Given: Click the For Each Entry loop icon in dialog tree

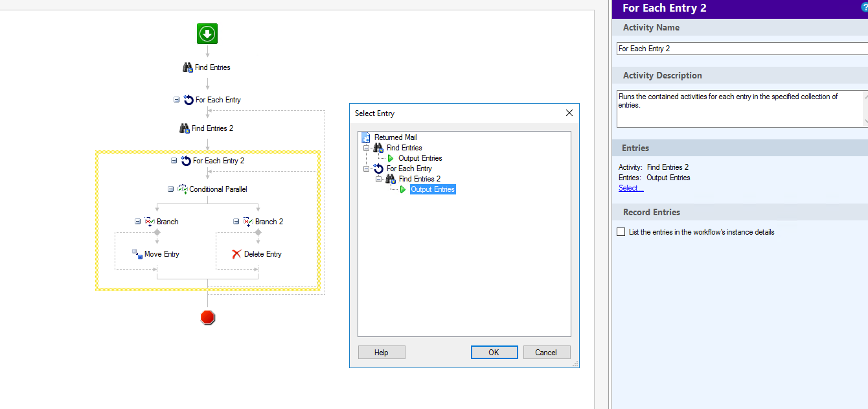Looking at the screenshot, I should [x=378, y=169].
